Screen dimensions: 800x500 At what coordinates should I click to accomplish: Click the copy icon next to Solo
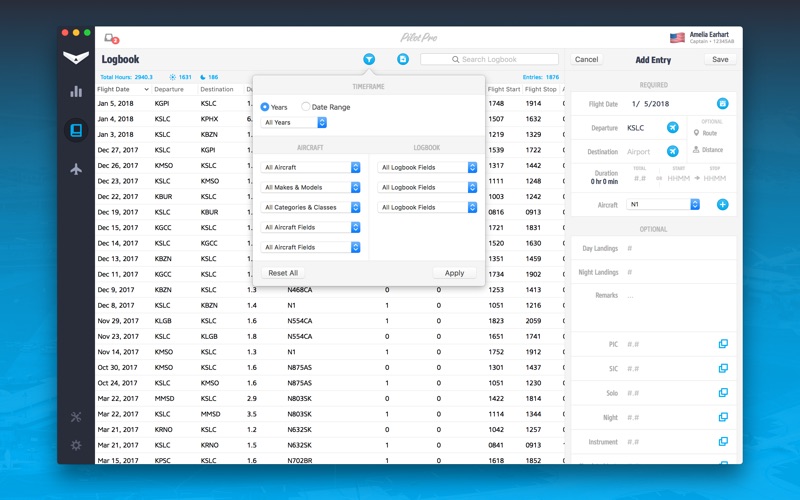pos(723,393)
